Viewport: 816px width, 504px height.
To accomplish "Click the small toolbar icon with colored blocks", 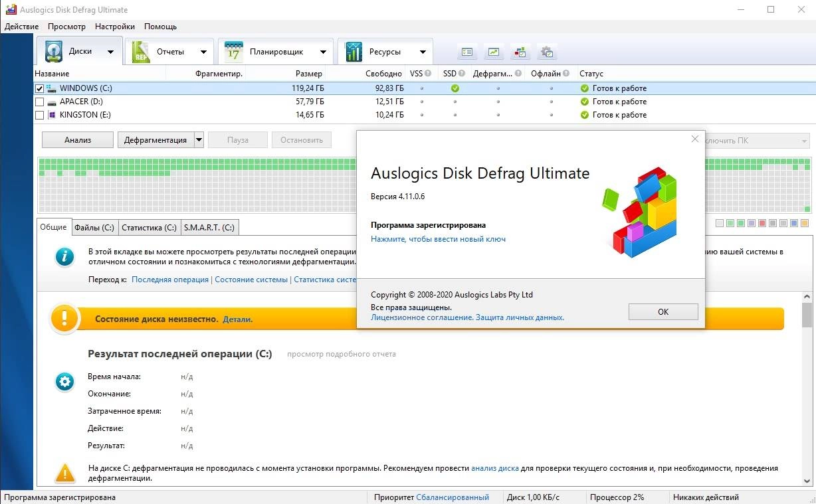I will pos(520,52).
